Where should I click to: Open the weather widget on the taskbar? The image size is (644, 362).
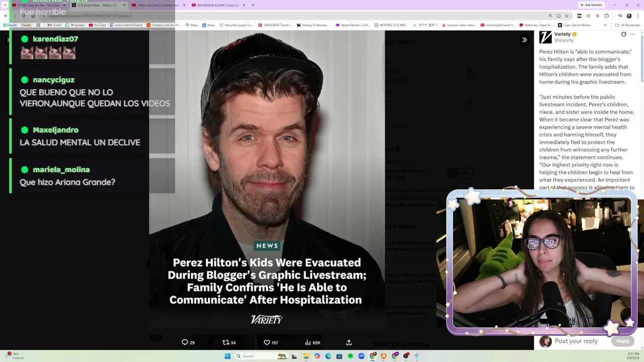[14, 356]
